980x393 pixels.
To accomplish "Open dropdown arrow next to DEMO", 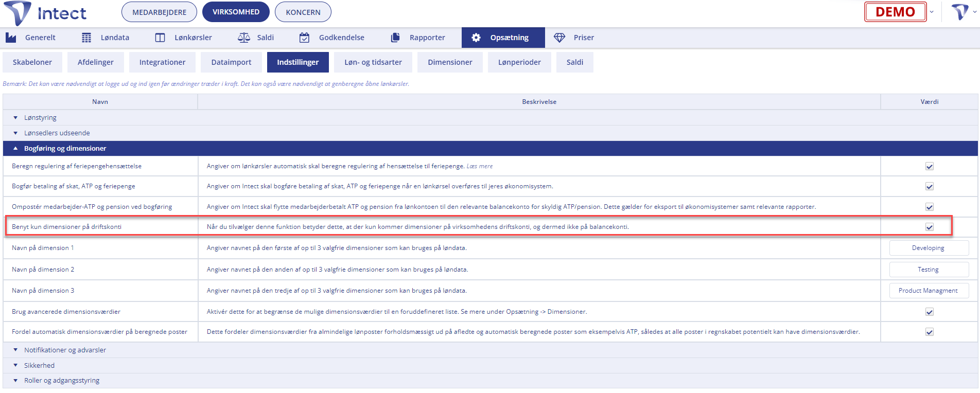I will click(932, 12).
